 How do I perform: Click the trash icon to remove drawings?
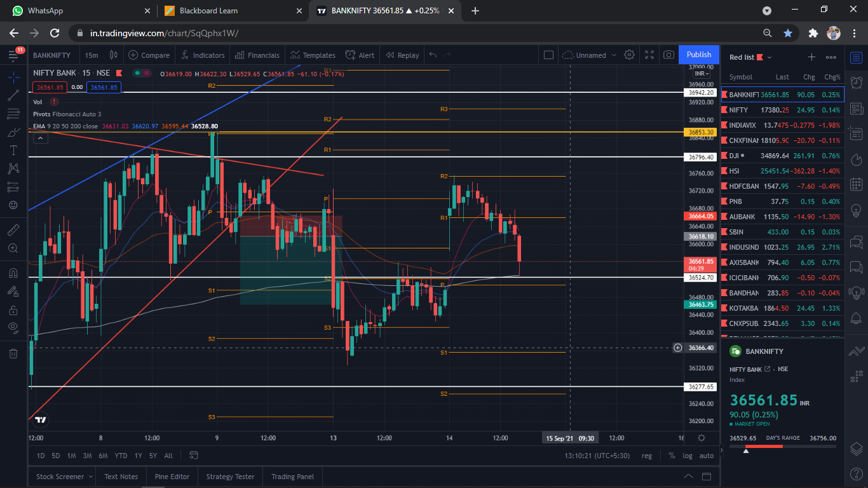13,353
